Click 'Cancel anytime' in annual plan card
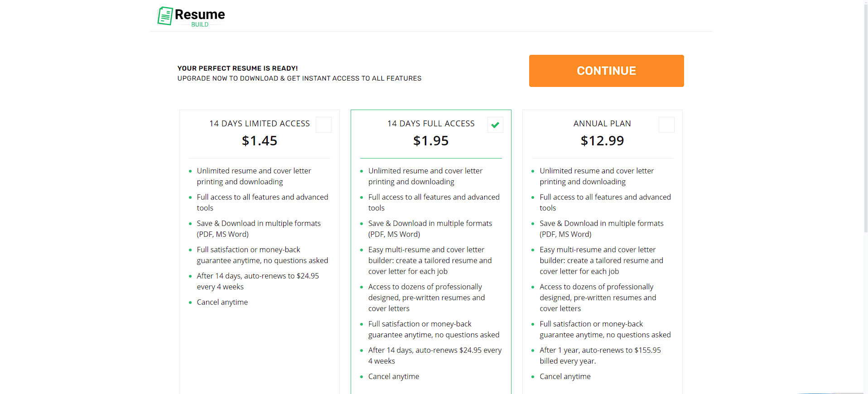This screenshot has width=868, height=394. [565, 376]
